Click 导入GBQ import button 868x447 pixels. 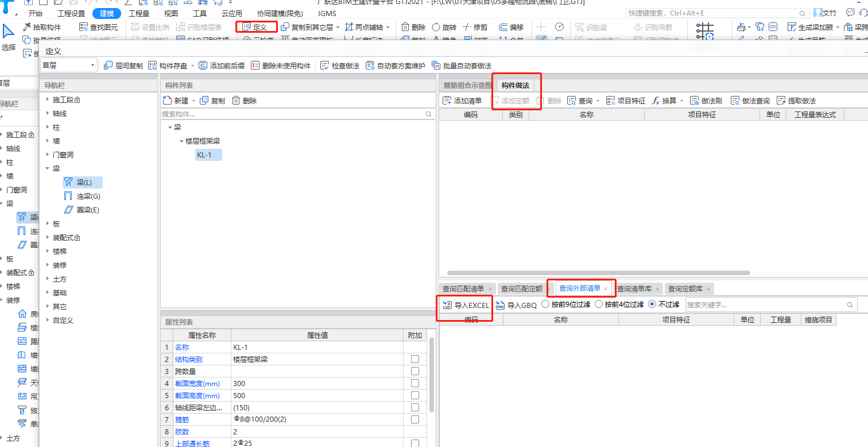tap(516, 305)
